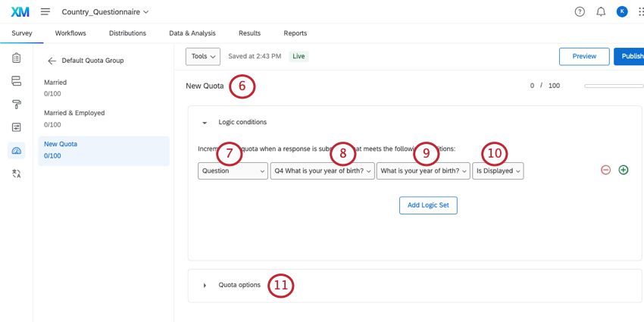Image resolution: width=644 pixels, height=322 pixels.
Task: Click the user account avatar K
Action: click(622, 11)
